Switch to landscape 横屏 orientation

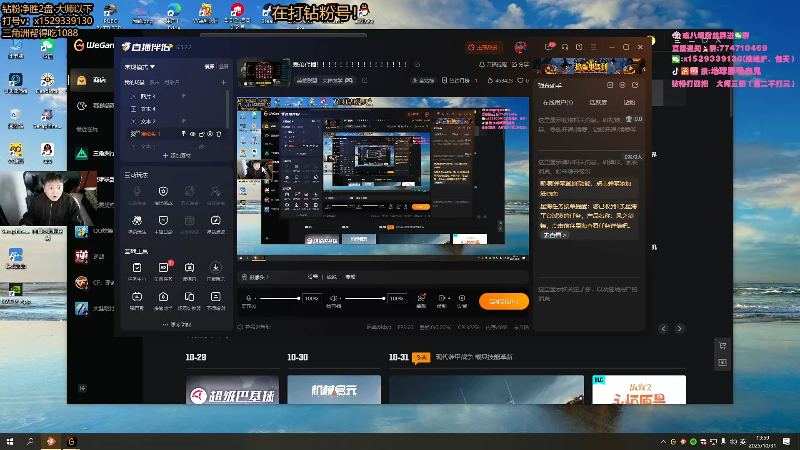[x=209, y=66]
